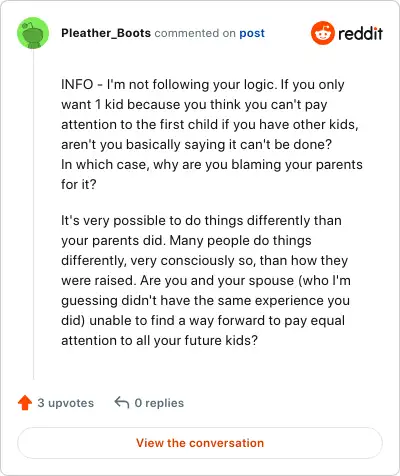Screen dimensions: 400x476
Task: Click the first paragraph's 'for it?' line
Action: (79, 184)
